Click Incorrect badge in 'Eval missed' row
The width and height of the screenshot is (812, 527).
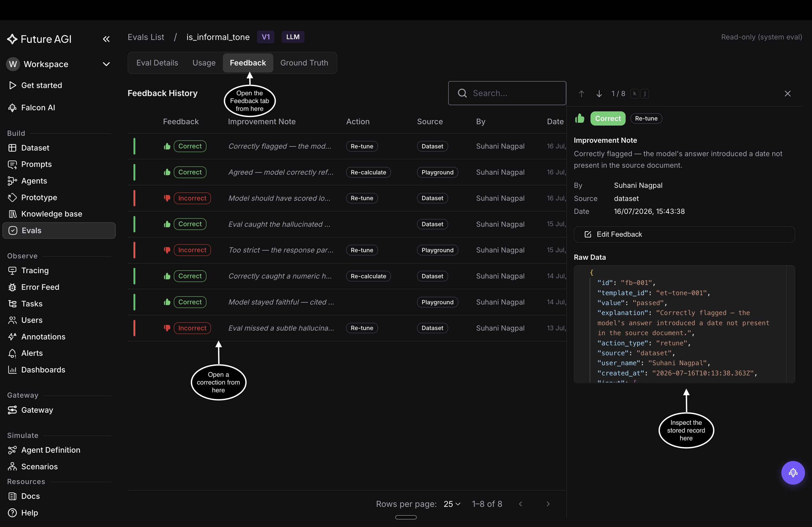[x=192, y=328]
